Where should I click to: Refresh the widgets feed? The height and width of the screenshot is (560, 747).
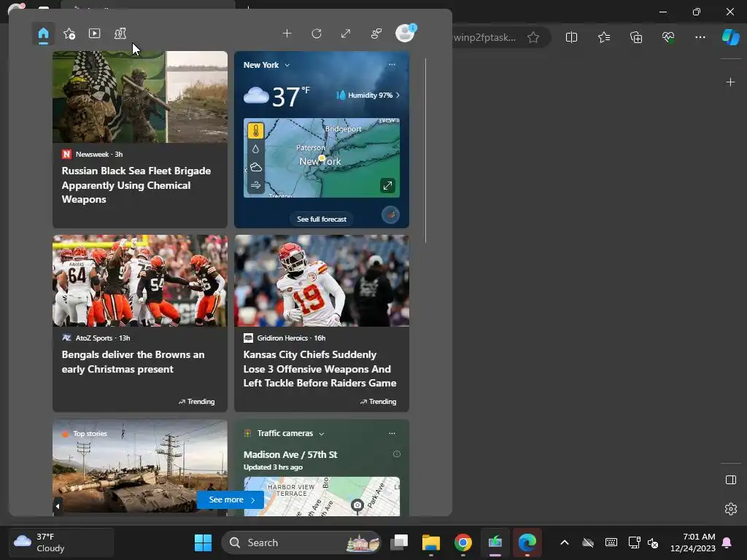click(317, 34)
